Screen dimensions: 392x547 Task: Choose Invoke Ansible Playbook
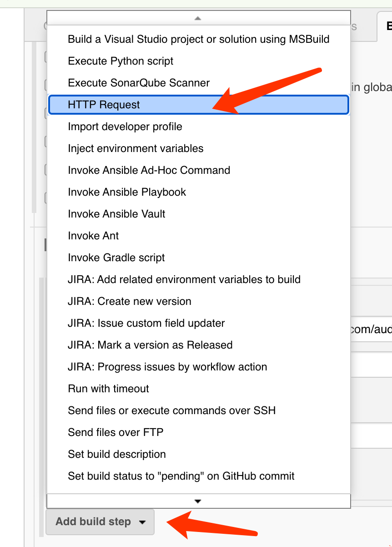coord(198,192)
